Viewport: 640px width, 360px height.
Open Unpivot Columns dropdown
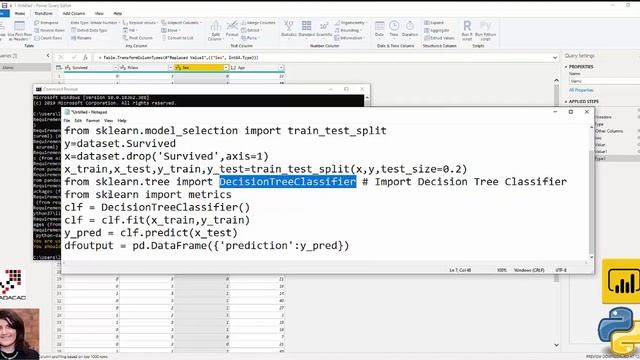(182, 23)
